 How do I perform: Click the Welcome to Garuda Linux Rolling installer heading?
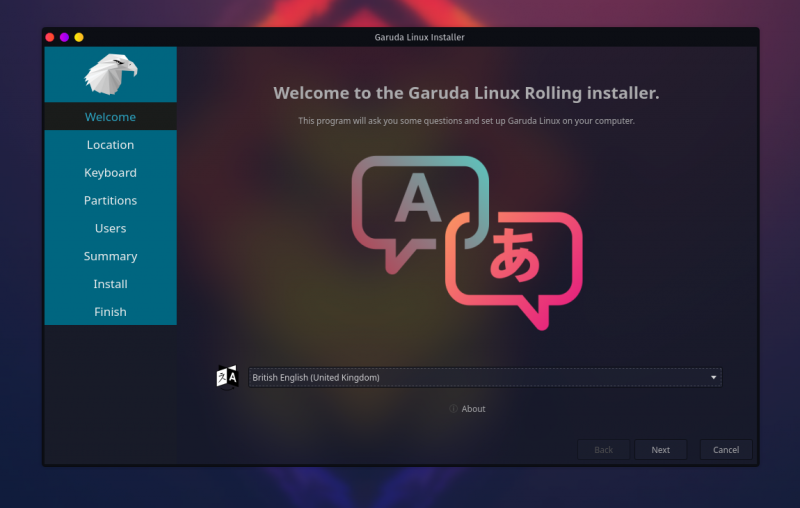tap(466, 93)
